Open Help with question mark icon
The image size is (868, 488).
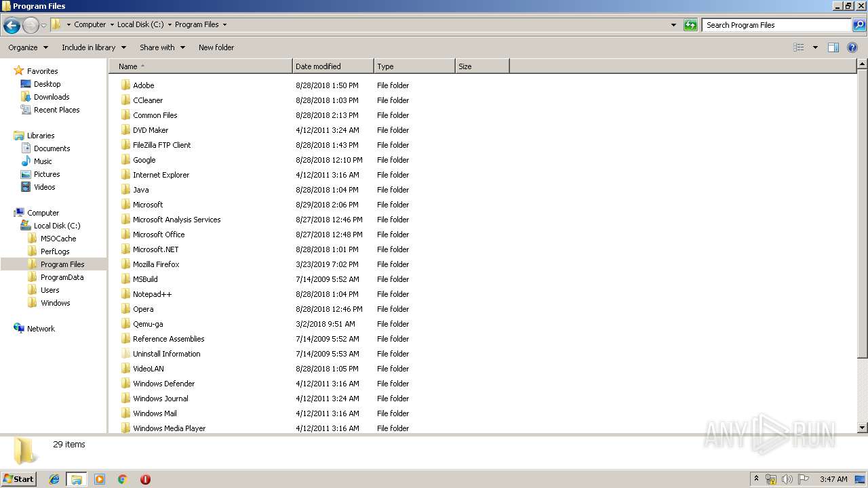coord(852,47)
